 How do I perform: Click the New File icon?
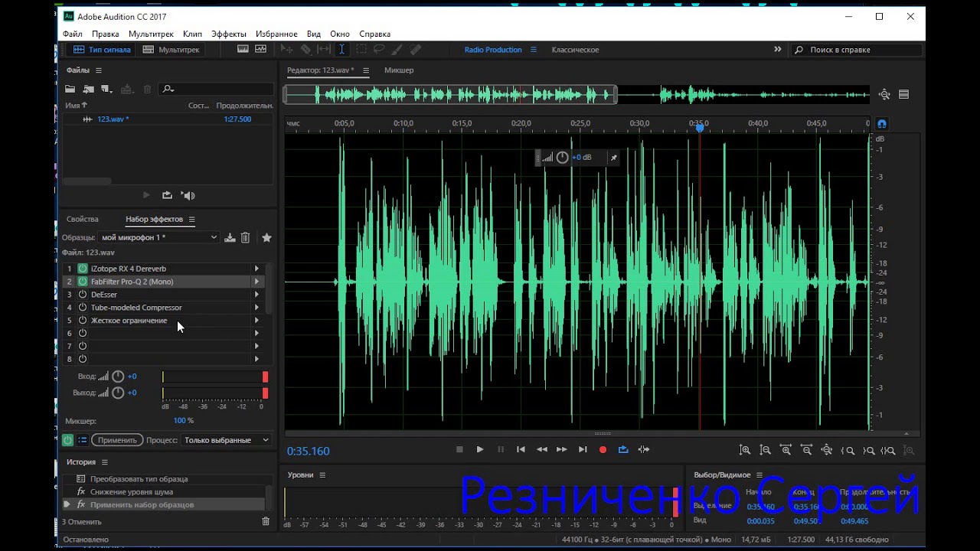(x=106, y=89)
